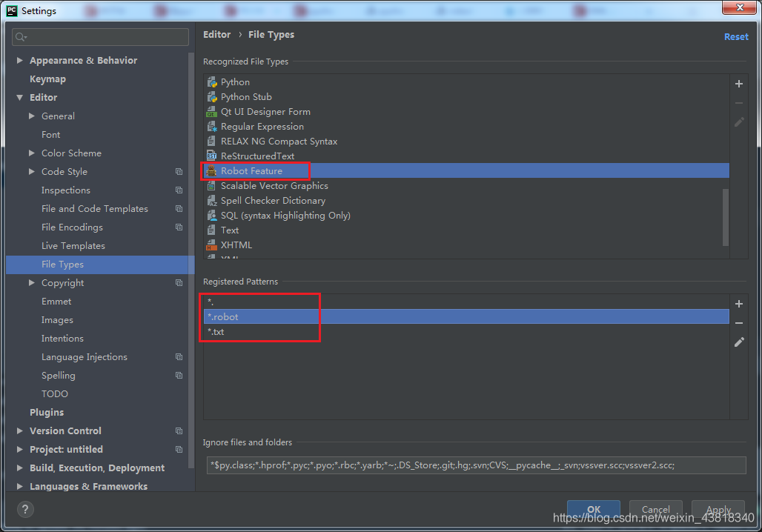Click the Cancel button
762x532 pixels.
(655, 509)
